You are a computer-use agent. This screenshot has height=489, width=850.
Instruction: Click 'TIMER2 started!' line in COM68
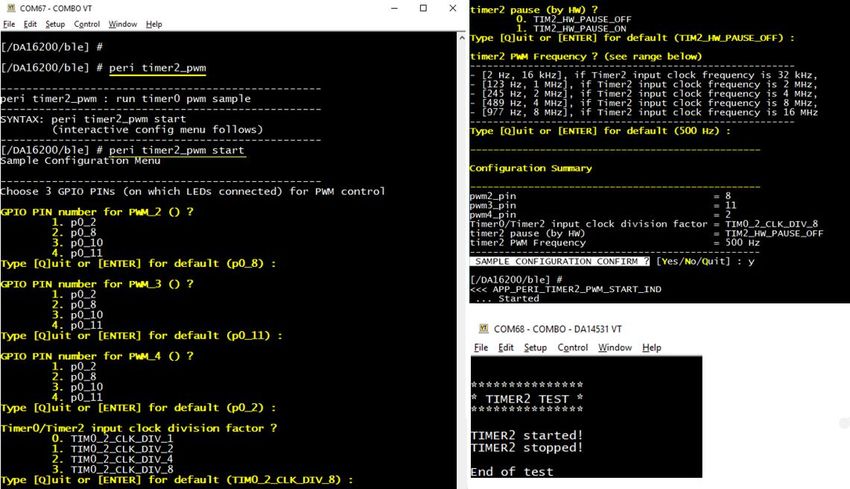coord(527,435)
